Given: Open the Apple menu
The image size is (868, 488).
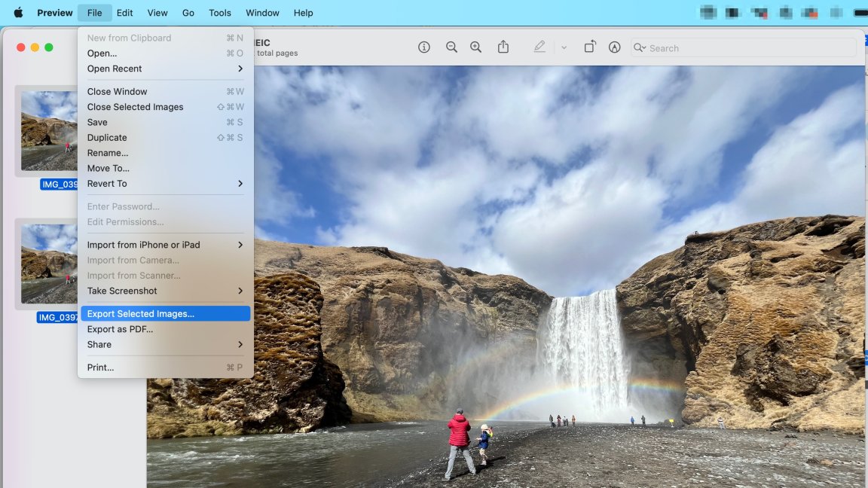Looking at the screenshot, I should 18,13.
